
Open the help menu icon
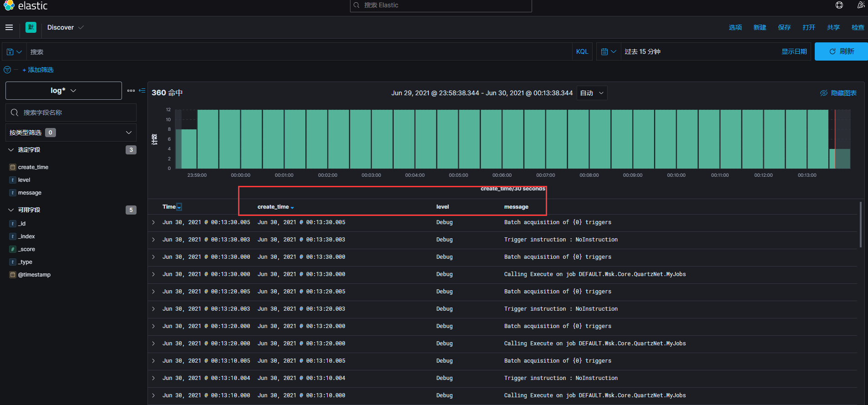click(839, 5)
